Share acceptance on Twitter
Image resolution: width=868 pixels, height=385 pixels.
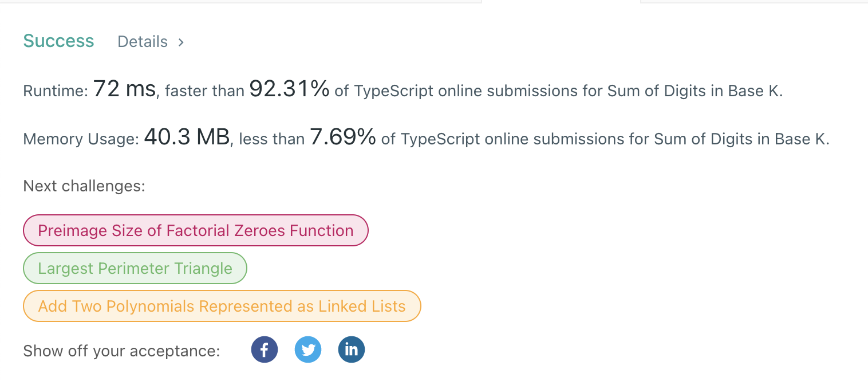(x=308, y=350)
